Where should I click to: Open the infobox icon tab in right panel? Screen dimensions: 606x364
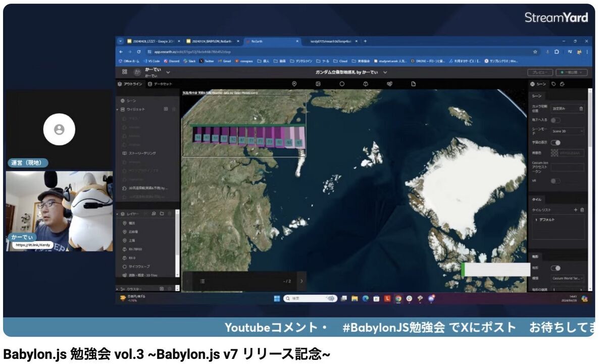click(562, 84)
